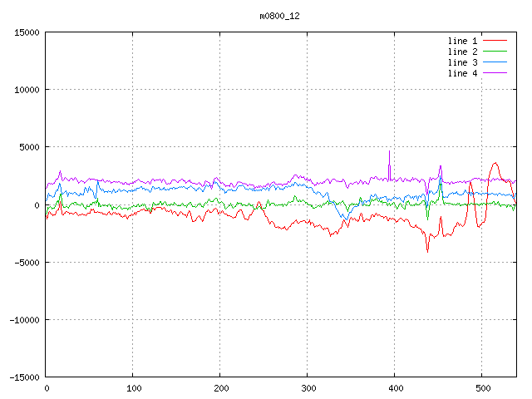The height and width of the screenshot is (399, 532).
Task: Click the 100 x-axis tick label
Action: click(x=133, y=388)
